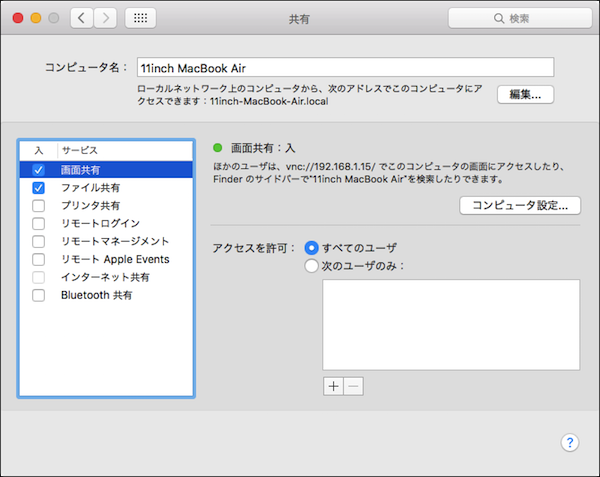600x477 pixels.
Task: Click the allowed users list box
Action: click(x=451, y=325)
